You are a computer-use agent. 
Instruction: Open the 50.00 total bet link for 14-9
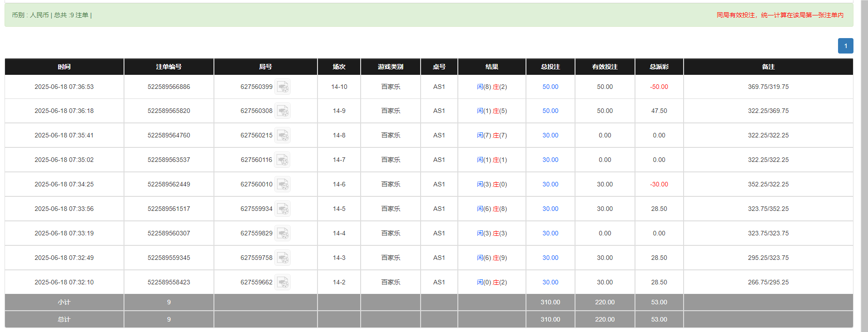[550, 111]
